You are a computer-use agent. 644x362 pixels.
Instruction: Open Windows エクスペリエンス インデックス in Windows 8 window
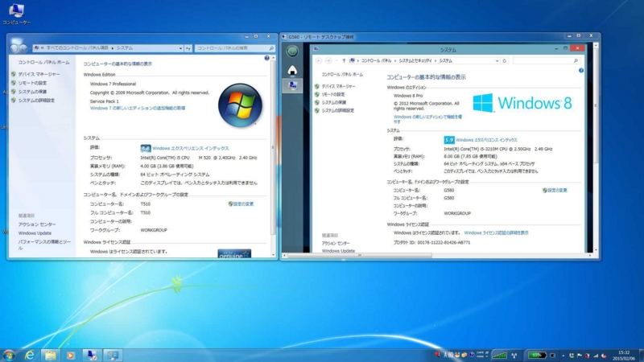[x=486, y=140]
